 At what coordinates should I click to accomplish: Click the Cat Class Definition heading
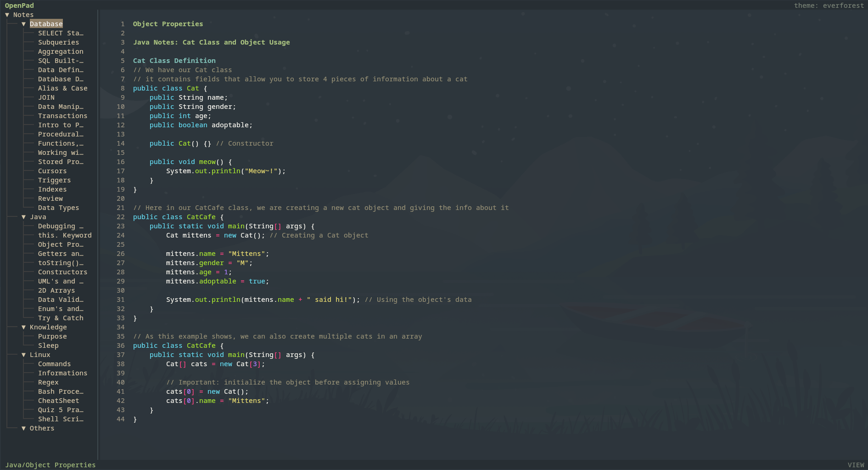[x=174, y=61]
